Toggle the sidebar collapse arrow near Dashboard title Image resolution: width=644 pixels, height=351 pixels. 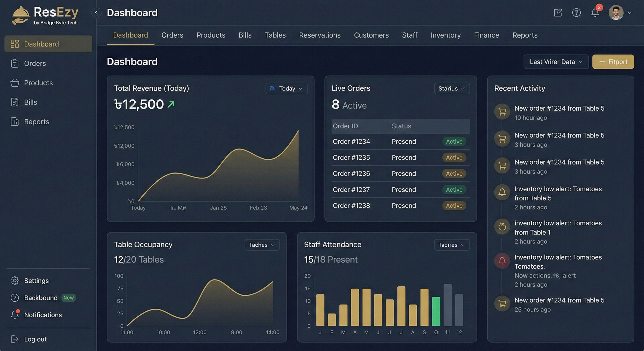[x=96, y=13]
